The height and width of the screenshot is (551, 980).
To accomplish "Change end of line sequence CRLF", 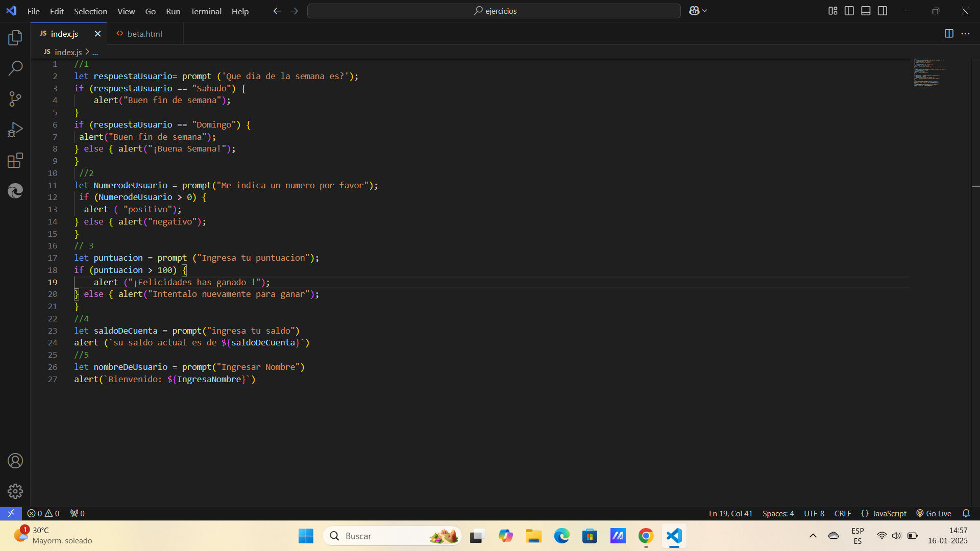I will (843, 513).
